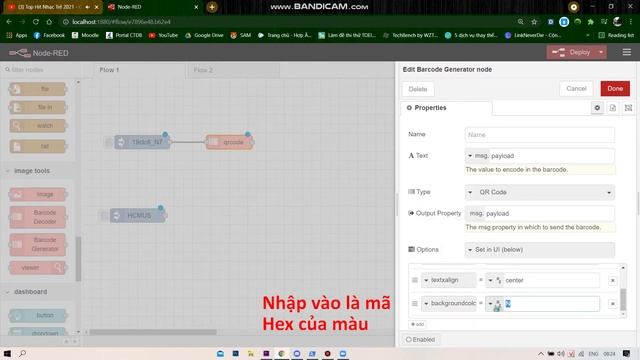Select the image palette node
Viewport: 640px width, 360px height.
point(38,194)
